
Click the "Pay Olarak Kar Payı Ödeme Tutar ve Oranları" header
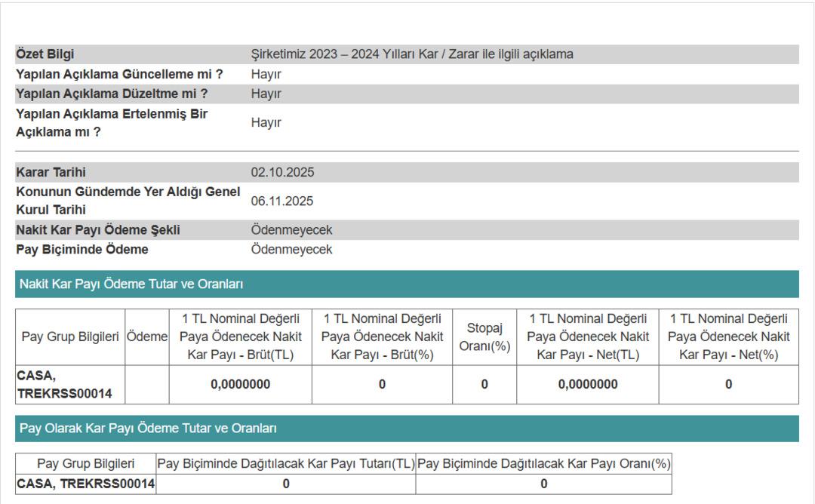click(148, 429)
